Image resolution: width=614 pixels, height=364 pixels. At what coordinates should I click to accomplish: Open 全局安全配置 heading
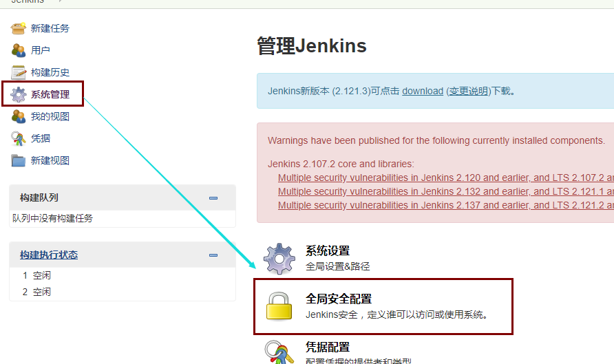pos(339,299)
